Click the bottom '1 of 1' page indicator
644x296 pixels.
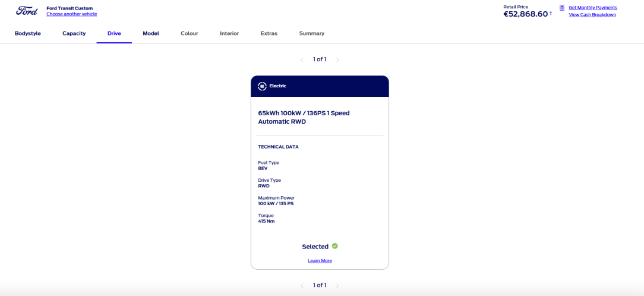[x=320, y=285]
